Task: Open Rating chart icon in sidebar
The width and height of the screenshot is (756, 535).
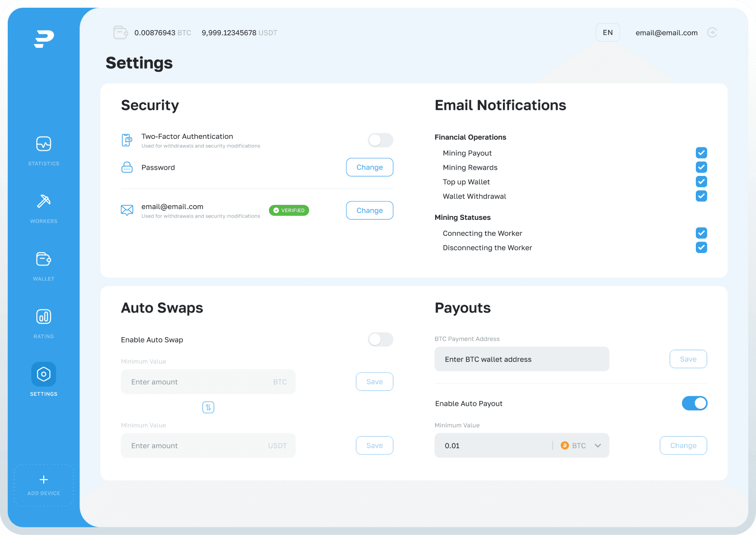Action: (x=44, y=317)
